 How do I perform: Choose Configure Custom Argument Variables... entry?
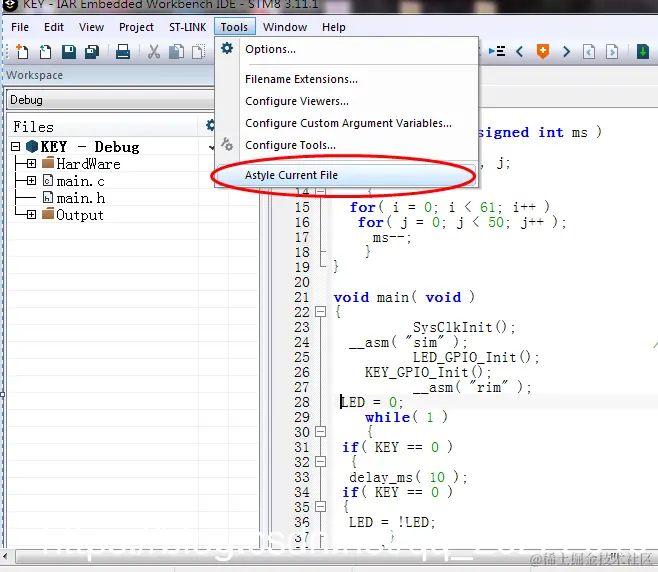click(x=347, y=123)
